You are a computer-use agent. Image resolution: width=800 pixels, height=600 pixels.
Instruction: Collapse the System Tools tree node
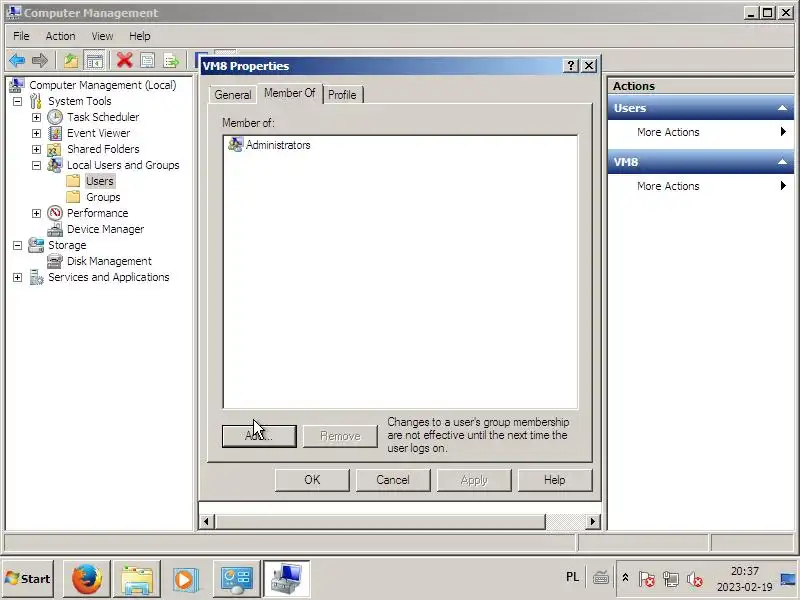(17, 102)
